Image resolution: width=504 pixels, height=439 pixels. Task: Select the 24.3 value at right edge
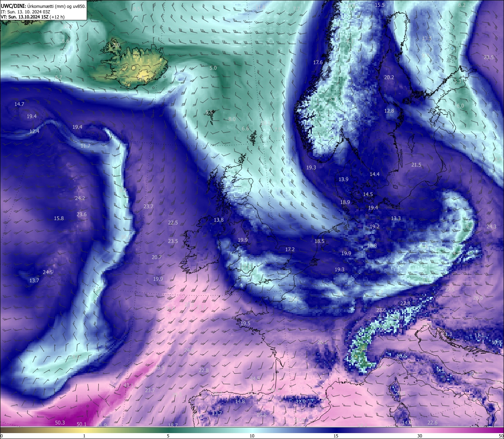click(491, 227)
